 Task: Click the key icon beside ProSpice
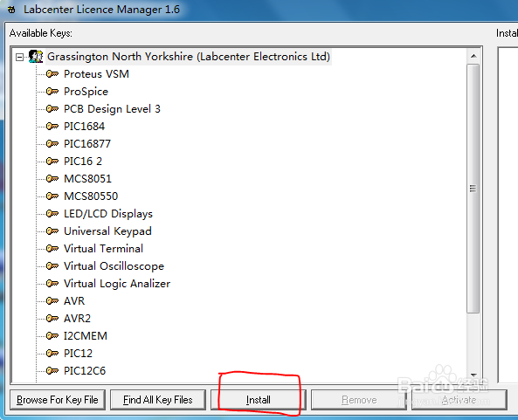tap(52, 92)
